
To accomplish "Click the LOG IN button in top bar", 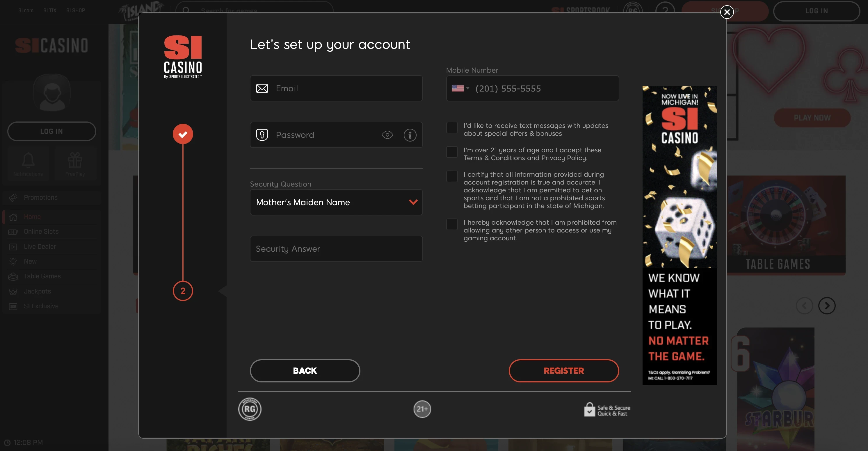I will tap(816, 11).
